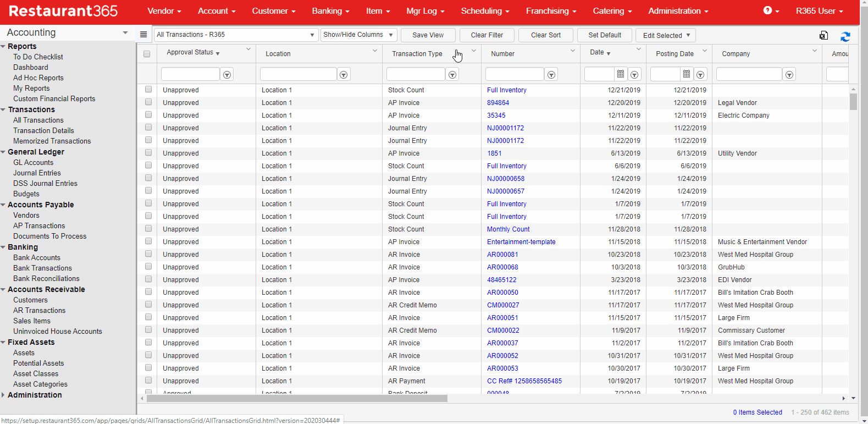Check the row for AR Payment CC Ref# 1258658565485
This screenshot has height=424, width=868.
[148, 381]
